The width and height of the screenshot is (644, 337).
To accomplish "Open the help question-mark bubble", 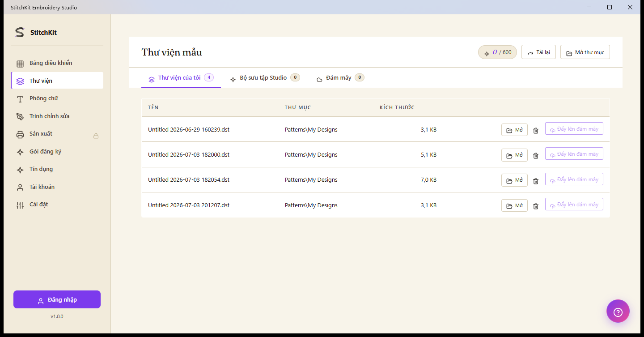I will point(618,311).
